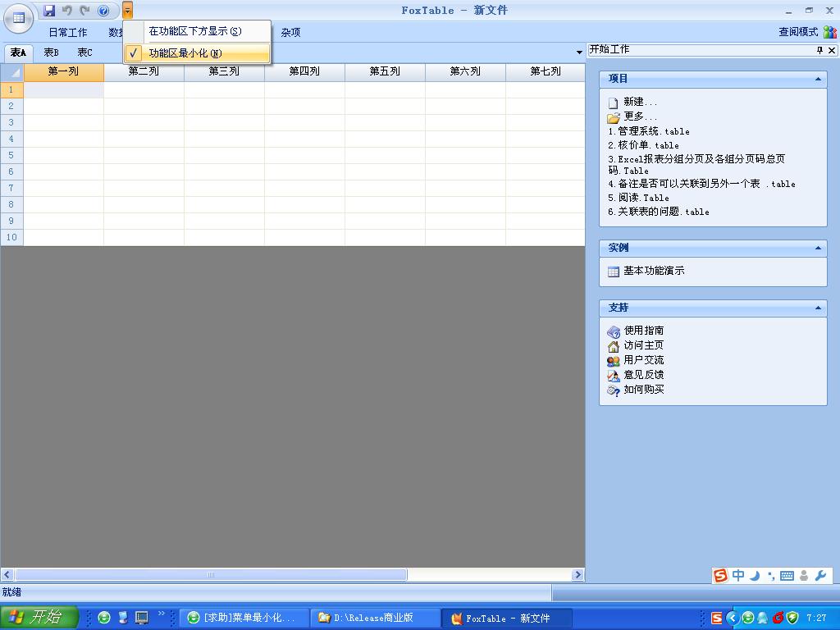Click the red swirl icon in system tray
The image size is (840, 630).
point(778,619)
